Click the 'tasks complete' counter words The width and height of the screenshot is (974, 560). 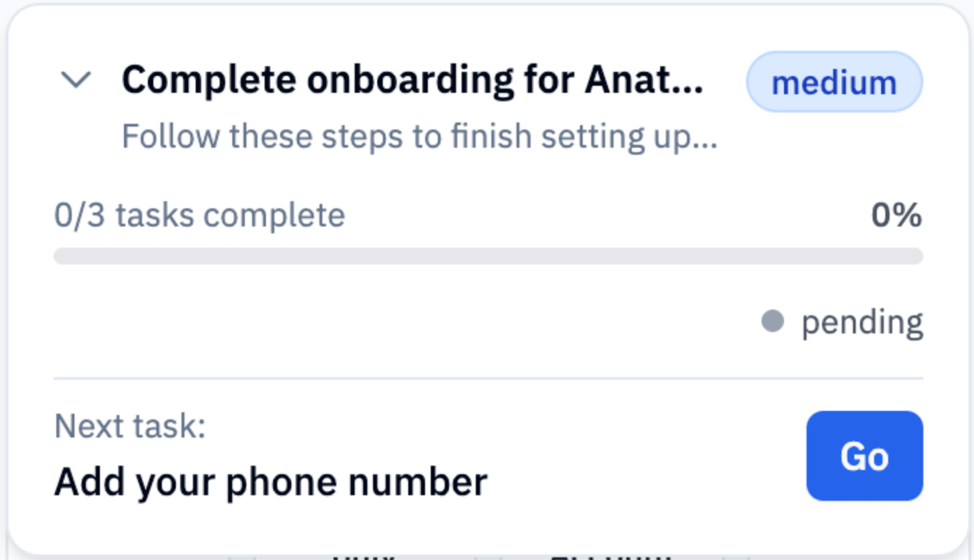pos(230,215)
